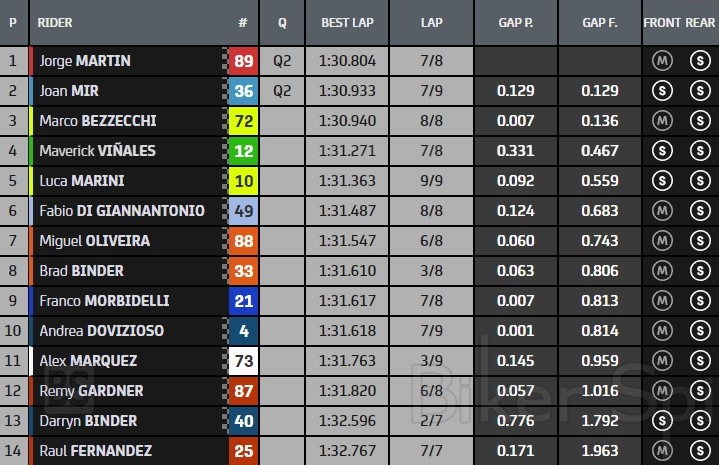Click Brad Binder's front tyre icon
Viewport: 719px width, 465px height.
click(661, 271)
